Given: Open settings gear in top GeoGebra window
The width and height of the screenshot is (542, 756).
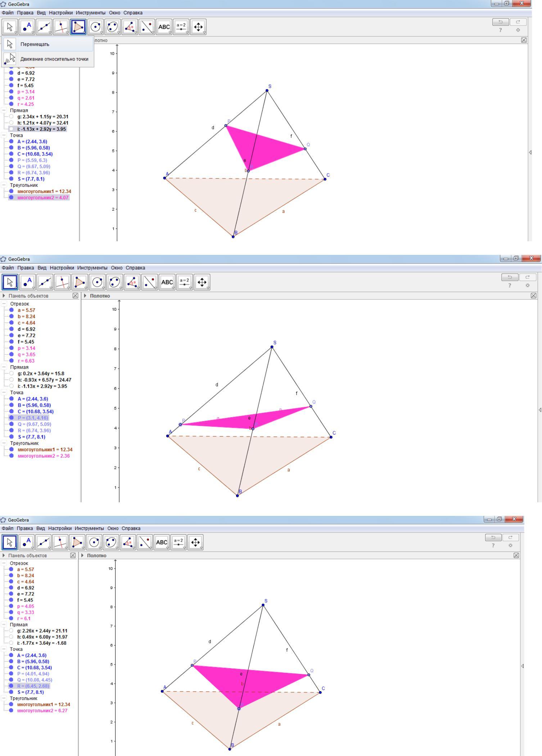Looking at the screenshot, I should [518, 30].
